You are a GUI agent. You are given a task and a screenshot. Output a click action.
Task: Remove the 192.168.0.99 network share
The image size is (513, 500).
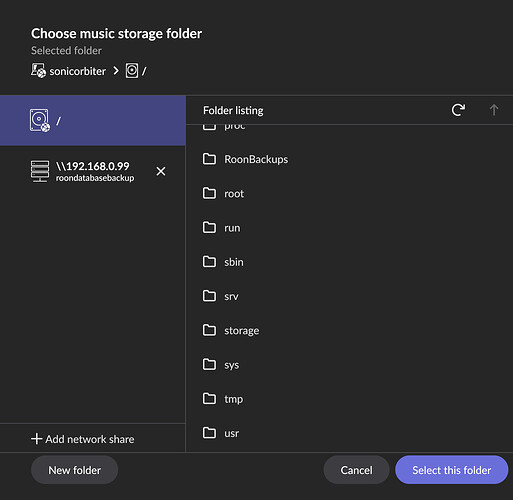point(161,171)
